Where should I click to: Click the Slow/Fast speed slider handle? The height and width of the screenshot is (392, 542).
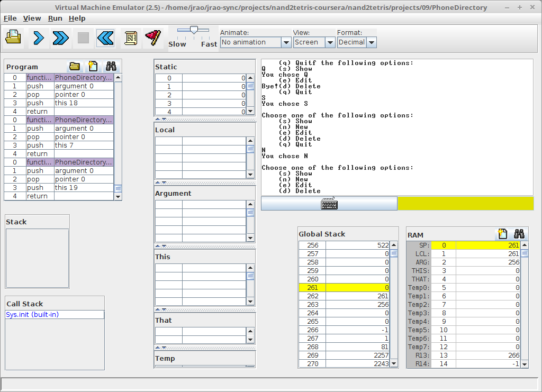[194, 31]
